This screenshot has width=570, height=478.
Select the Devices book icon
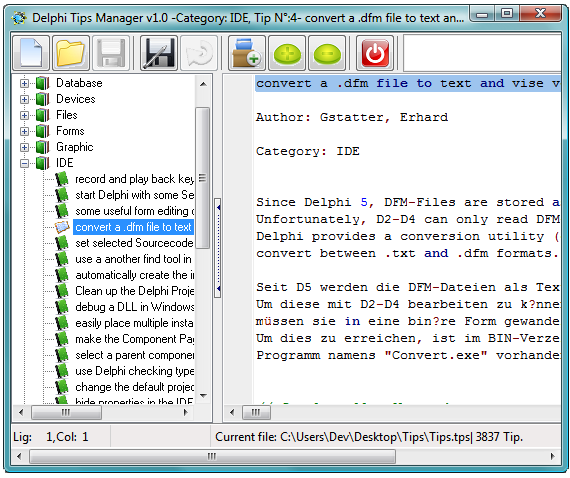coord(43,99)
